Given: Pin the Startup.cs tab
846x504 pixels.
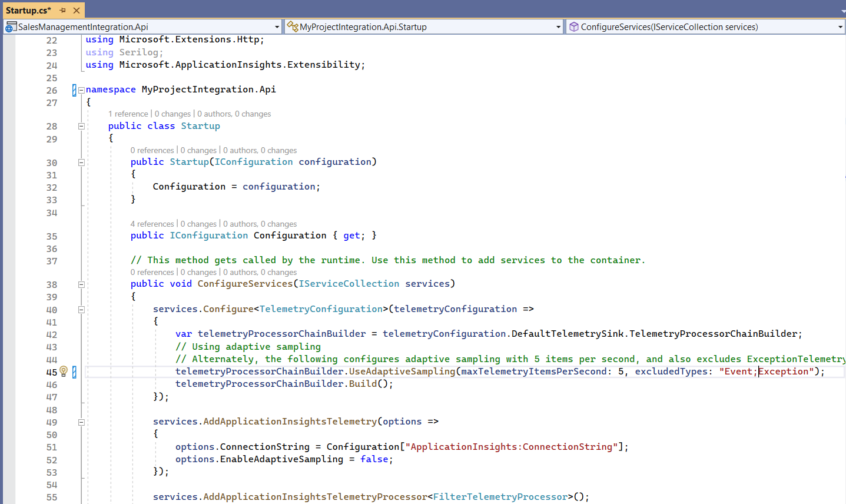Looking at the screenshot, I should pos(63,10).
